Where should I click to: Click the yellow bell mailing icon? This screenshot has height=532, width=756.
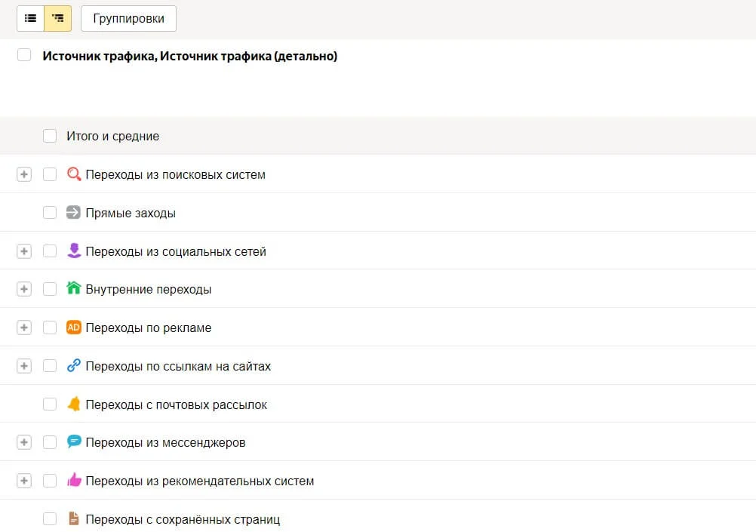point(73,404)
